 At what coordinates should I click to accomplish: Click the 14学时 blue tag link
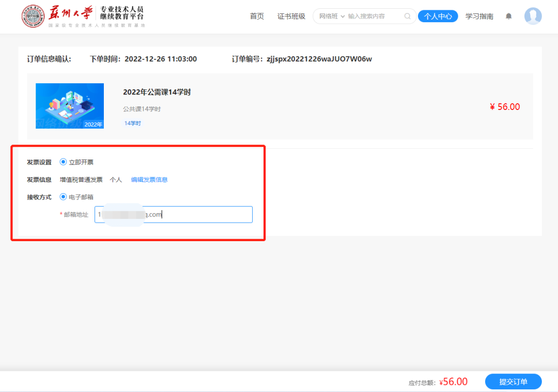pos(133,123)
